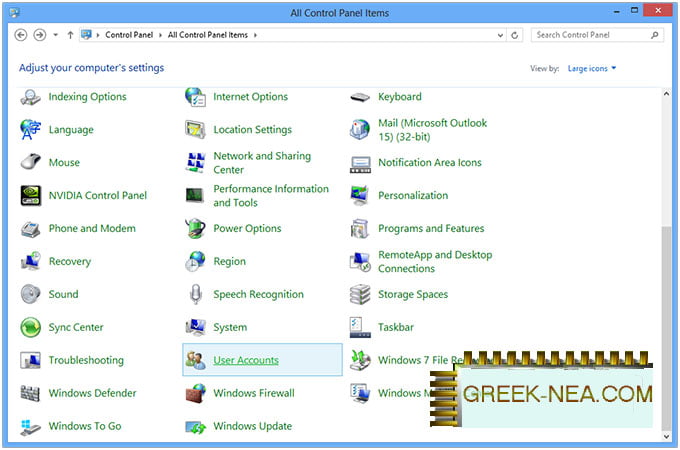Open recent locations dropdown beside Forward button
This screenshot has height=450, width=680.
coord(55,35)
